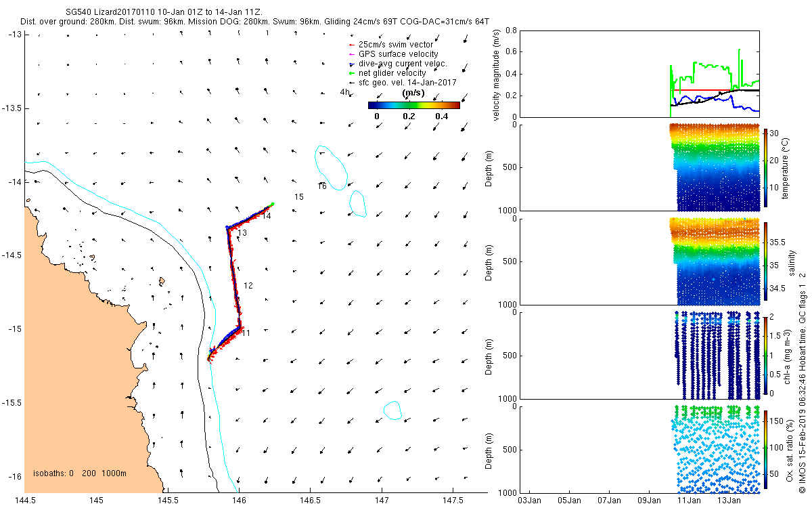
Task: Click the 'isobaths: 0 200 1000m' note
Action: point(80,473)
